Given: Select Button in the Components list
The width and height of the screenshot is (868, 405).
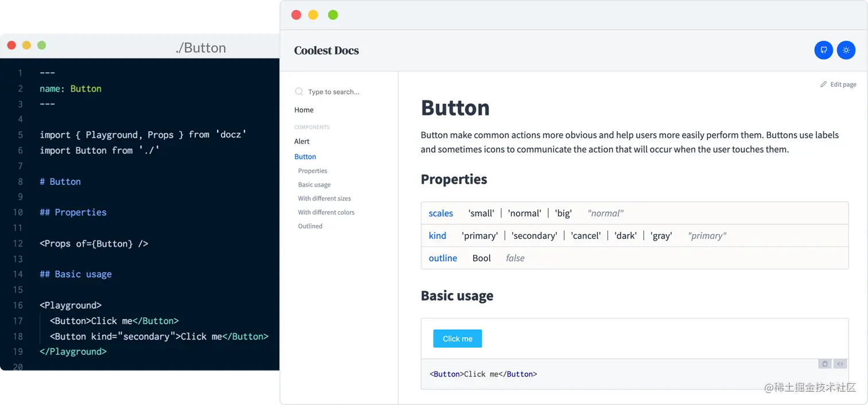Looking at the screenshot, I should pyautogui.click(x=305, y=157).
